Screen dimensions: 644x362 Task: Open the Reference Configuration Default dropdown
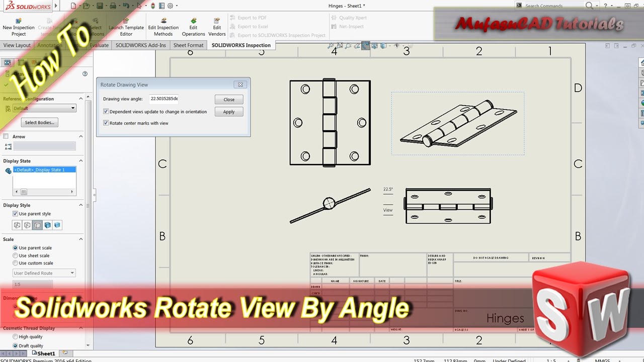tap(44, 108)
